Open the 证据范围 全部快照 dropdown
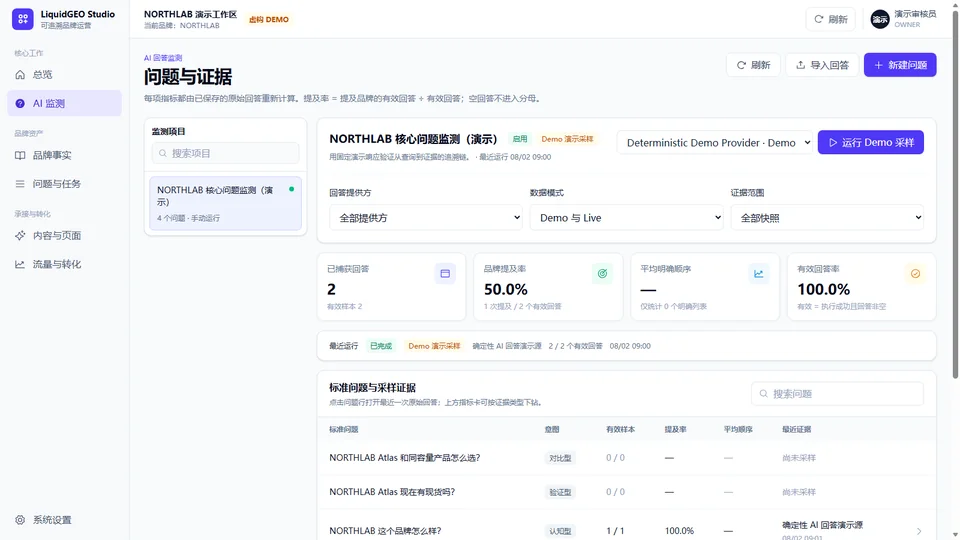This screenshot has width=960, height=540. click(827, 217)
